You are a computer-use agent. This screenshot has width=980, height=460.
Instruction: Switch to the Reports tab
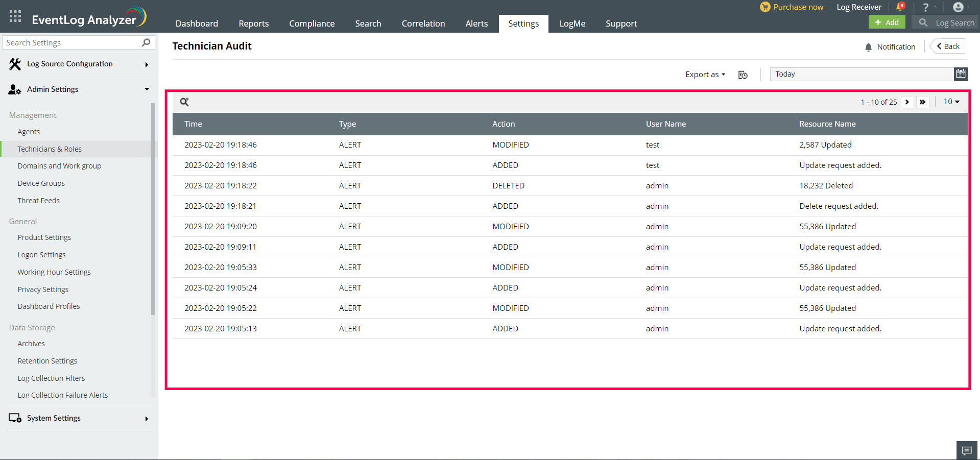(254, 23)
